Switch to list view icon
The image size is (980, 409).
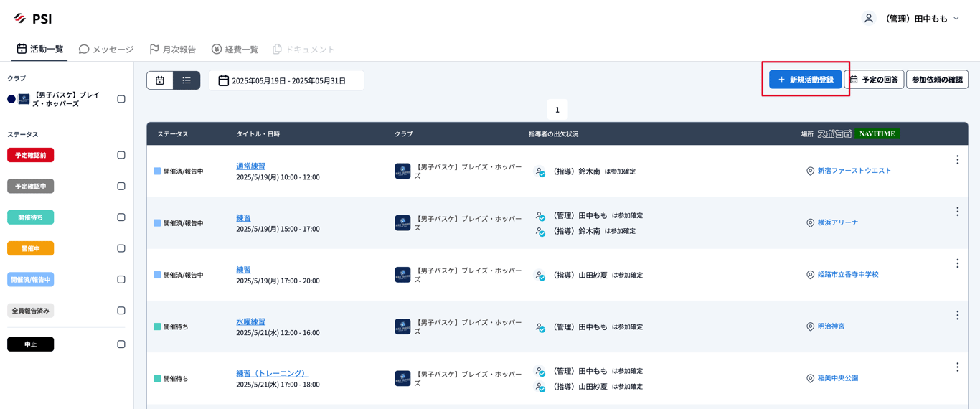tap(187, 80)
